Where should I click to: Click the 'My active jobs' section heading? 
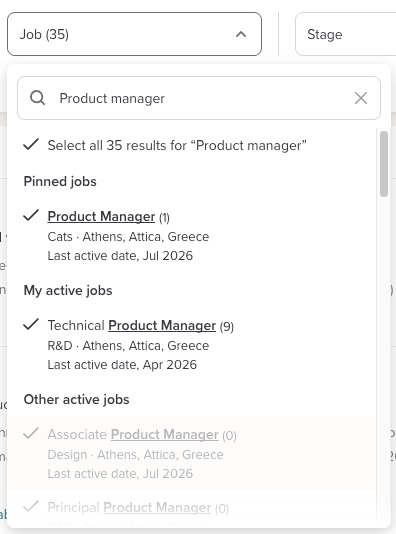pyautogui.click(x=68, y=290)
